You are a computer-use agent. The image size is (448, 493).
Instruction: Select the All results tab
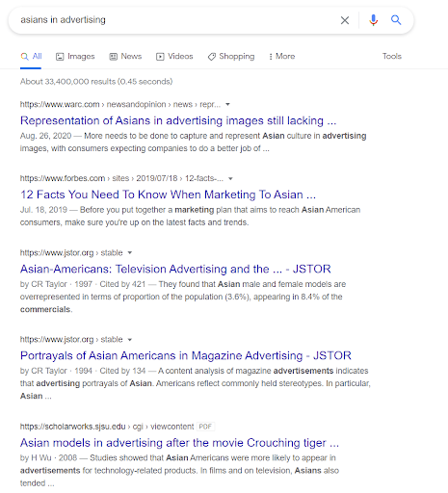pyautogui.click(x=31, y=57)
